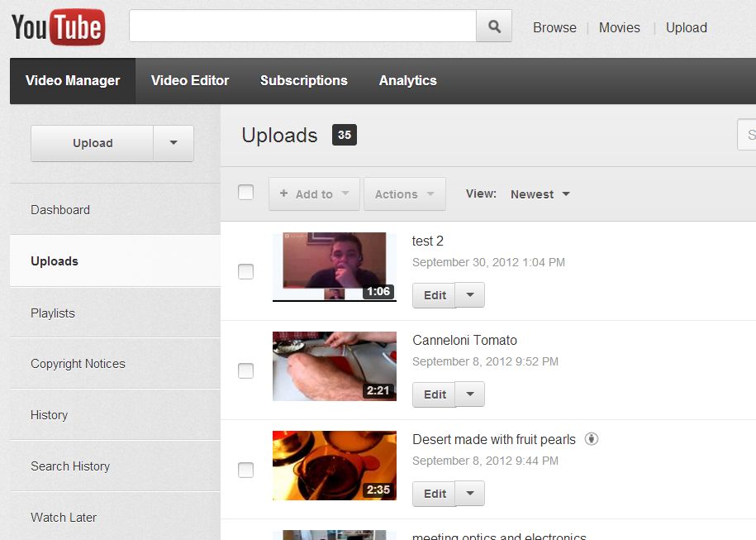
Task: Open the Newest view sort dropdown
Action: tap(540, 194)
